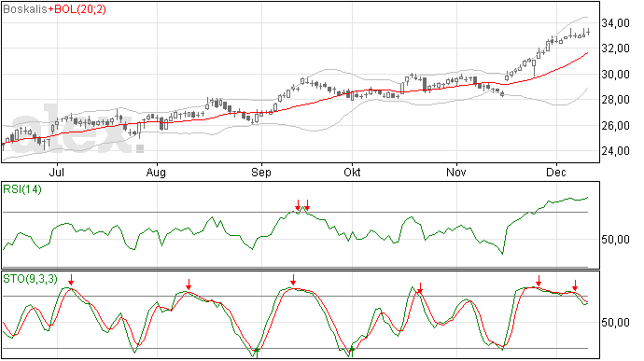Click the 24,00 price axis label
644x361 pixels.
(x=615, y=151)
